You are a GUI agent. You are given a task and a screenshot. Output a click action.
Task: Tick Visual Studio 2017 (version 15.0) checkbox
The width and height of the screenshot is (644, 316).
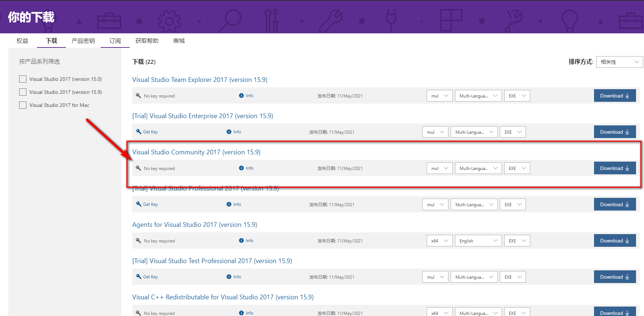point(23,79)
